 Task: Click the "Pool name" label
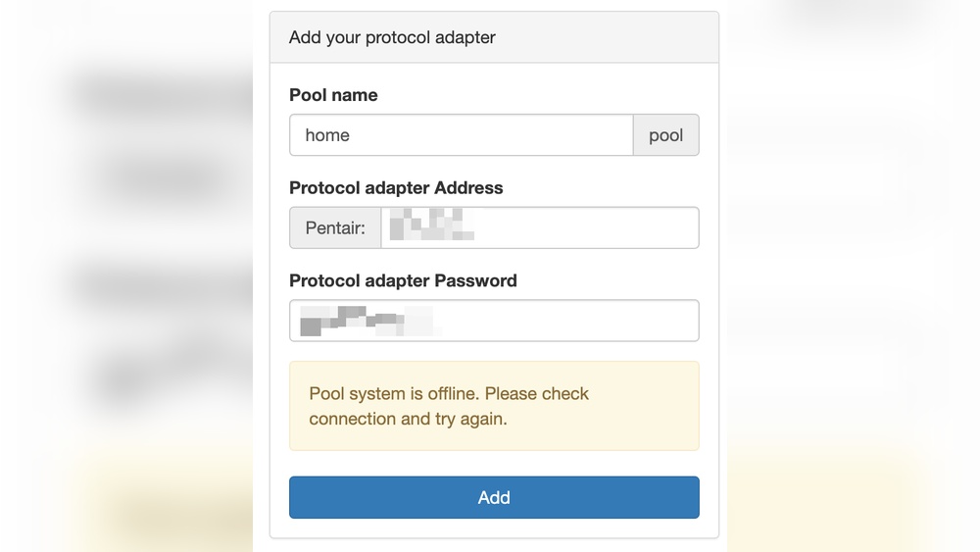point(333,95)
